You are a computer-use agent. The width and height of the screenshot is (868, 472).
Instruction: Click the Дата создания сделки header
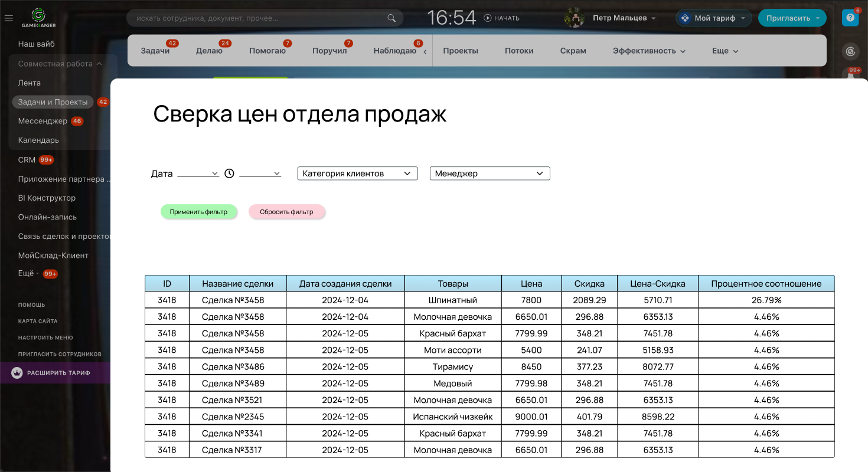pyautogui.click(x=345, y=283)
